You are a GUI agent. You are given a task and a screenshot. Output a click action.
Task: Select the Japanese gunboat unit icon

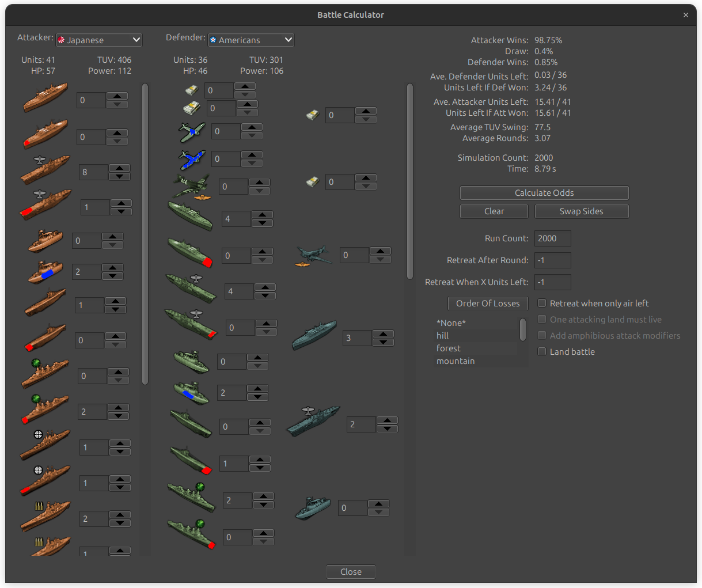click(x=45, y=240)
